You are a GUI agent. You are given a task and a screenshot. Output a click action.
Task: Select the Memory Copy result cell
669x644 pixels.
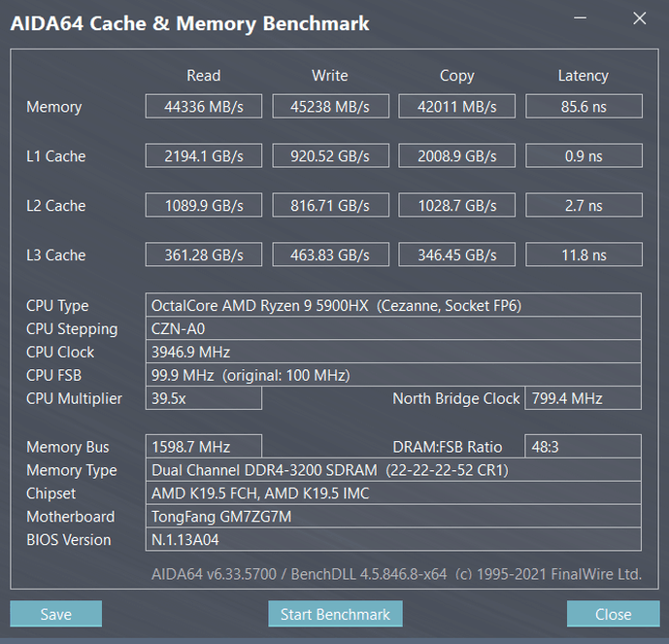[456, 107]
